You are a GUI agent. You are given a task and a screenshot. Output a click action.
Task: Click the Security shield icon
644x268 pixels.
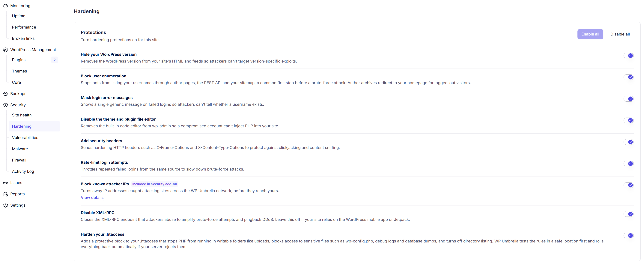coord(5,105)
